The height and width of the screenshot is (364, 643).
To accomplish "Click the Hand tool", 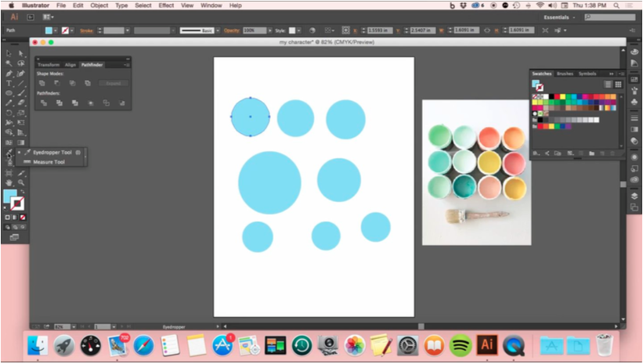I will pos(9,182).
